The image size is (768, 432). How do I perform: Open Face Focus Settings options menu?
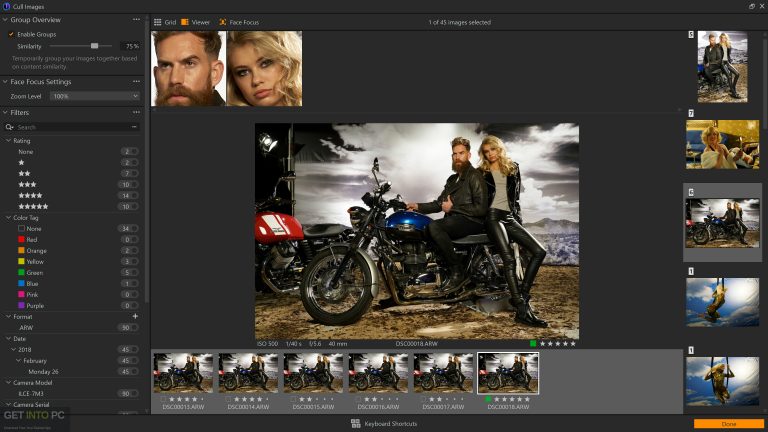click(x=136, y=82)
